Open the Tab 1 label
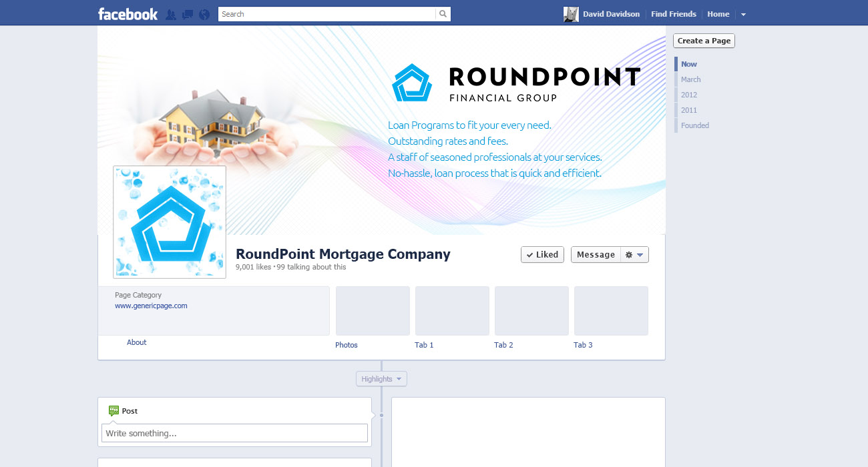Screen dimensions: 868x467 point(424,345)
